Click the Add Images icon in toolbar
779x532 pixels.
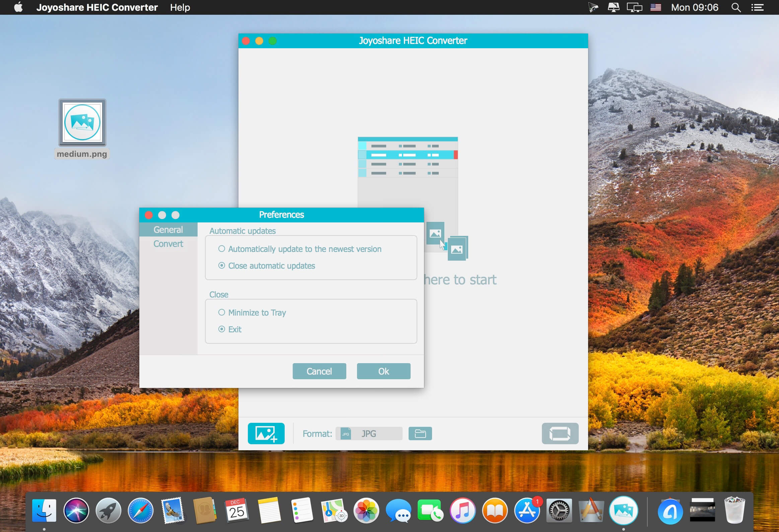click(265, 434)
